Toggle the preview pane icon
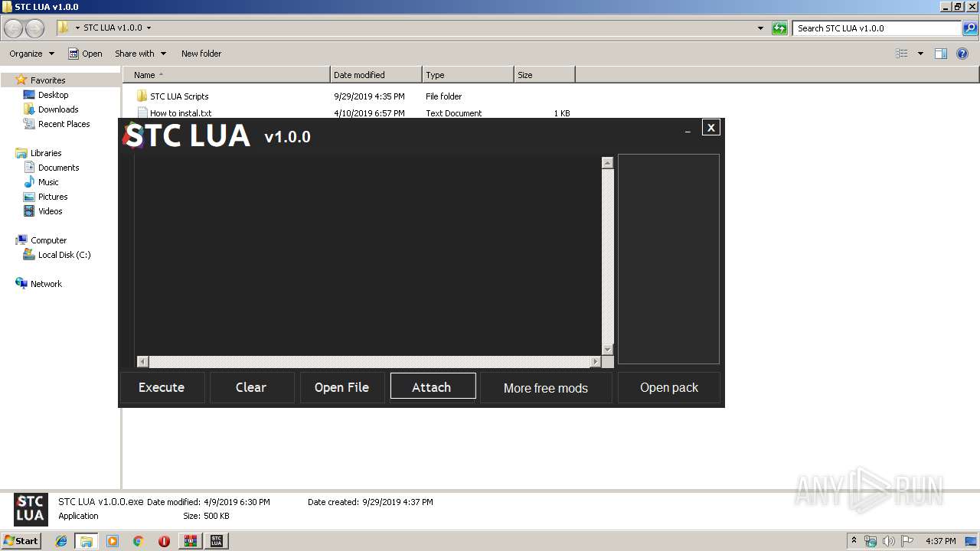 click(x=941, y=54)
